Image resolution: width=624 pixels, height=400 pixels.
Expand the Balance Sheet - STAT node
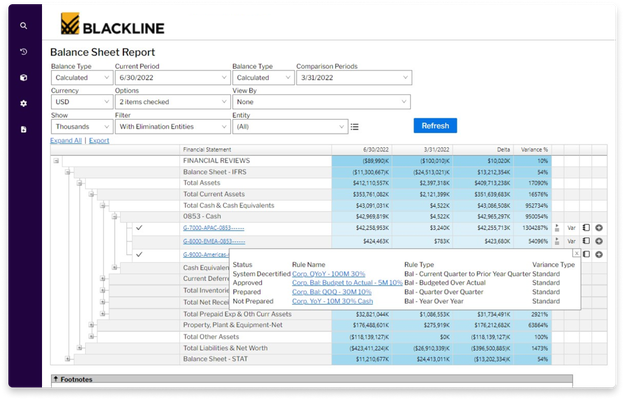click(x=68, y=359)
